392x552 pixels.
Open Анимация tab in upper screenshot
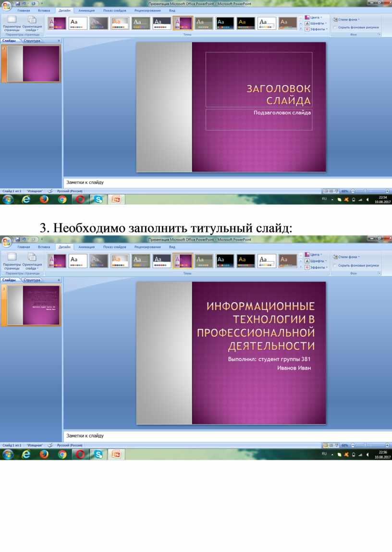point(86,11)
